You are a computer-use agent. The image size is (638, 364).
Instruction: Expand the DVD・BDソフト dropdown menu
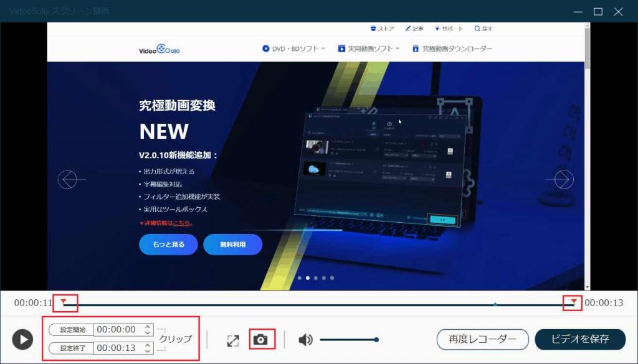(293, 49)
